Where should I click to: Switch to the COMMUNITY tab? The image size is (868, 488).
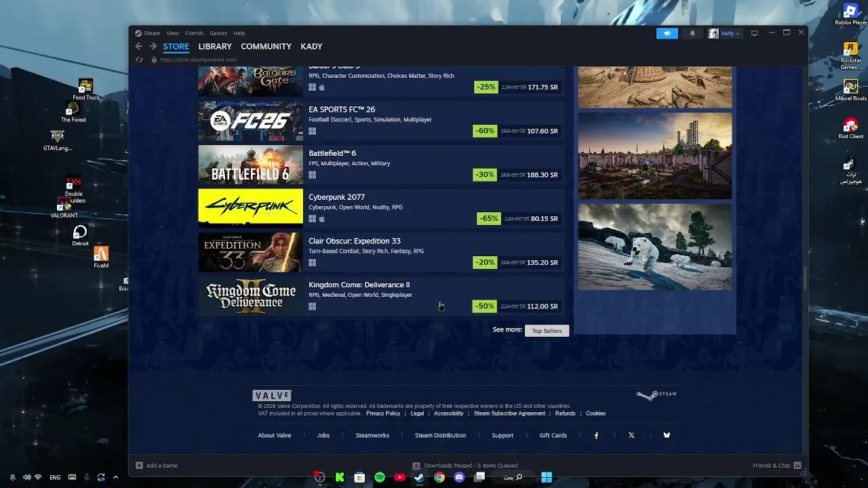tap(266, 46)
